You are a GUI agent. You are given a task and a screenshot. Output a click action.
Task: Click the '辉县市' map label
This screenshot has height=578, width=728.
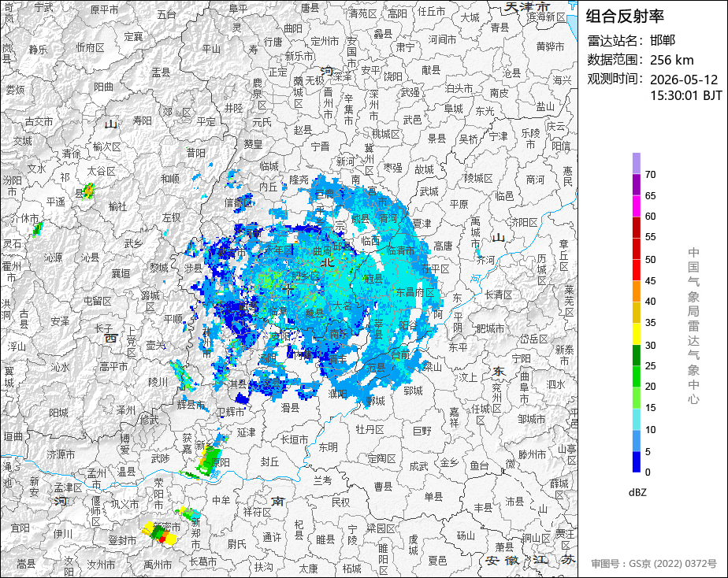click(191, 405)
